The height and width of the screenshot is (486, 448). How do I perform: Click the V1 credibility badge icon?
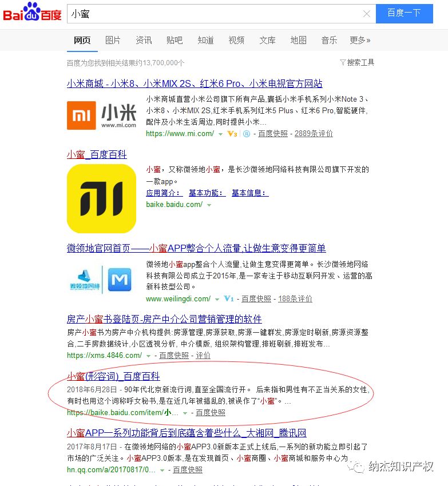229,299
